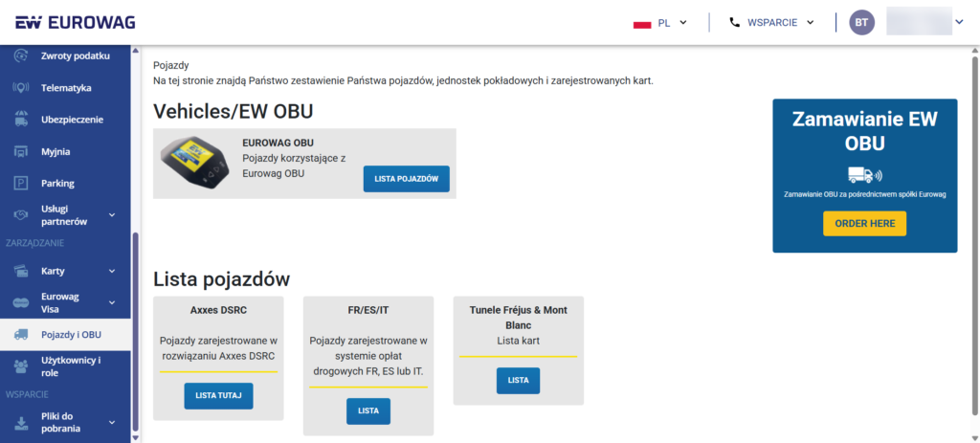Click the Eurowag Visa card icon
980x443 pixels.
tap(21, 302)
